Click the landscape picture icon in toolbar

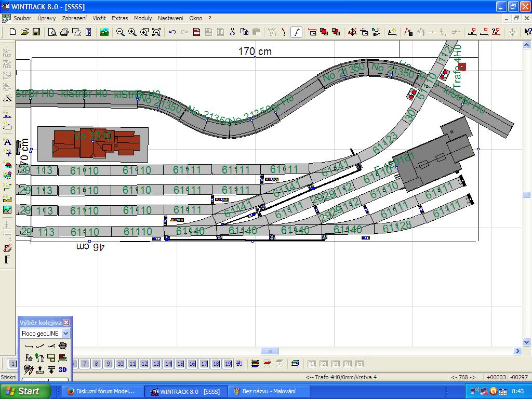pyautogui.click(x=104, y=32)
